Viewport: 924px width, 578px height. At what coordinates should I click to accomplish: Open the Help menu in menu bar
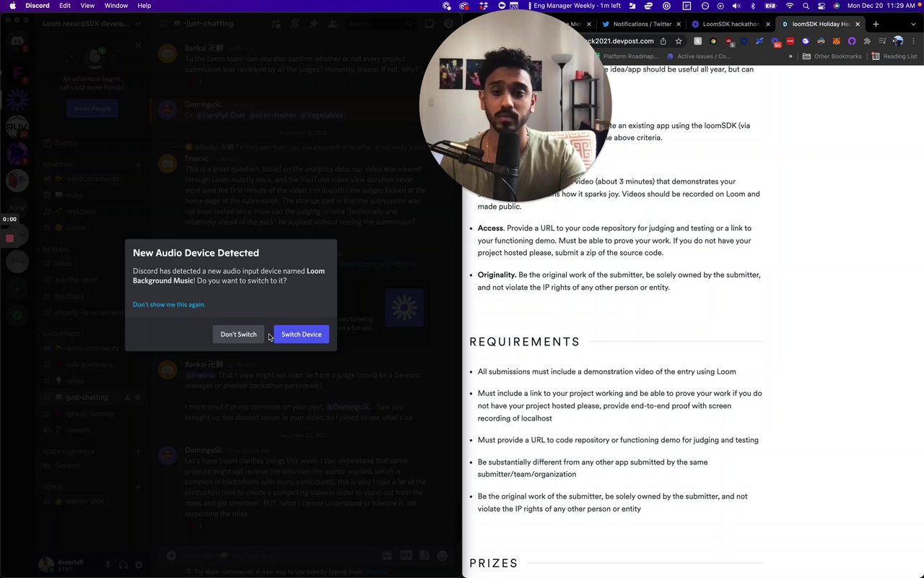(144, 6)
